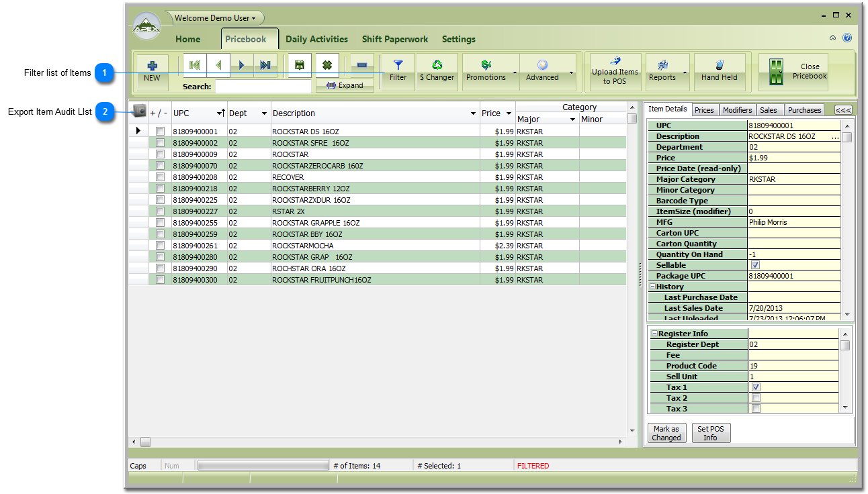Open the Hand Held tool
Viewport: 868px width, 494px height.
pos(719,72)
